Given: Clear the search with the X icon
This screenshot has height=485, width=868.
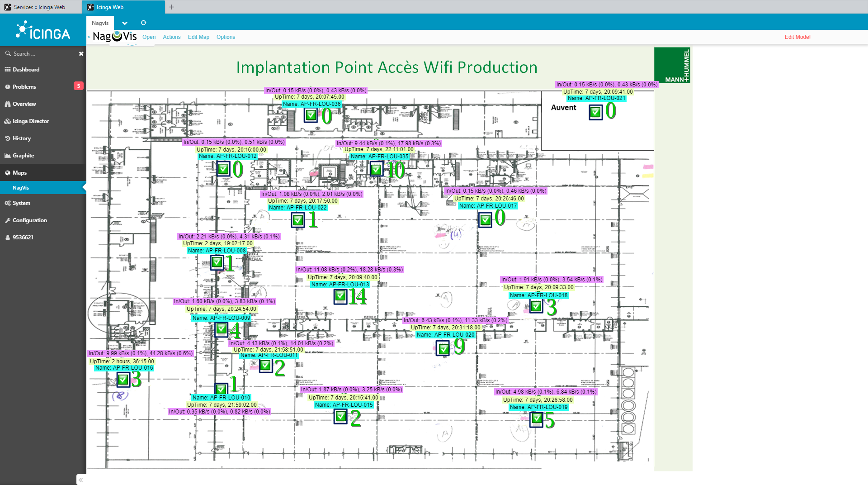Looking at the screenshot, I should [x=81, y=54].
